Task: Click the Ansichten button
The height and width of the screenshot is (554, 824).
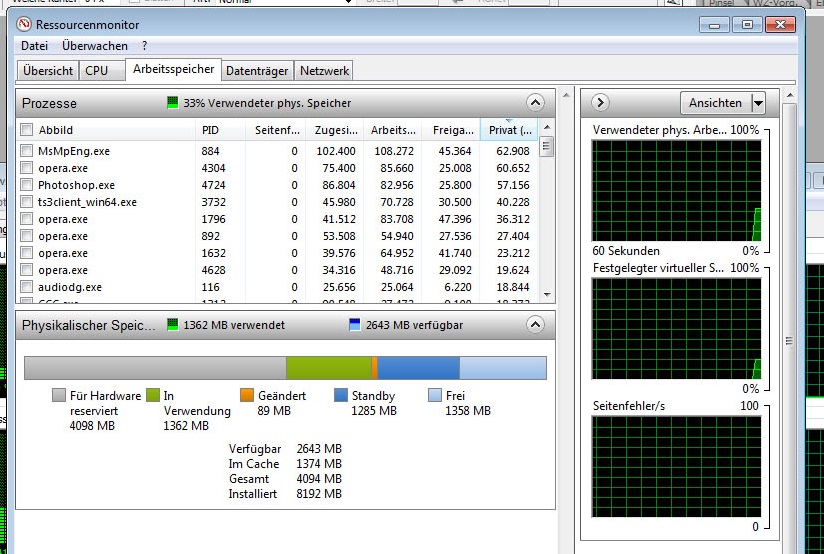Action: click(716, 103)
